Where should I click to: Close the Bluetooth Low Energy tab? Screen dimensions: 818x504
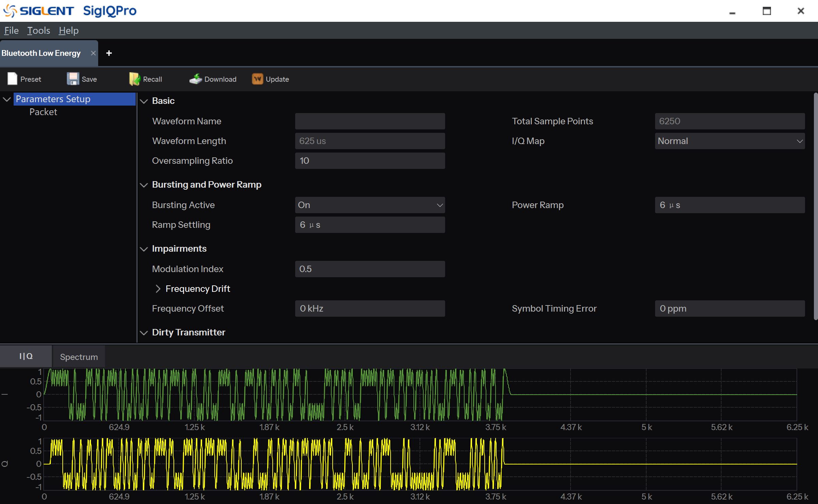click(x=93, y=53)
